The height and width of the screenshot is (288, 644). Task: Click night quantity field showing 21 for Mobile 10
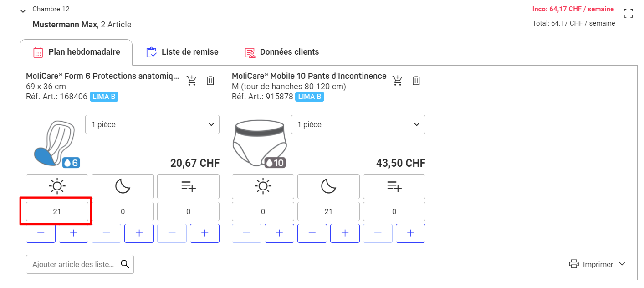tap(328, 211)
